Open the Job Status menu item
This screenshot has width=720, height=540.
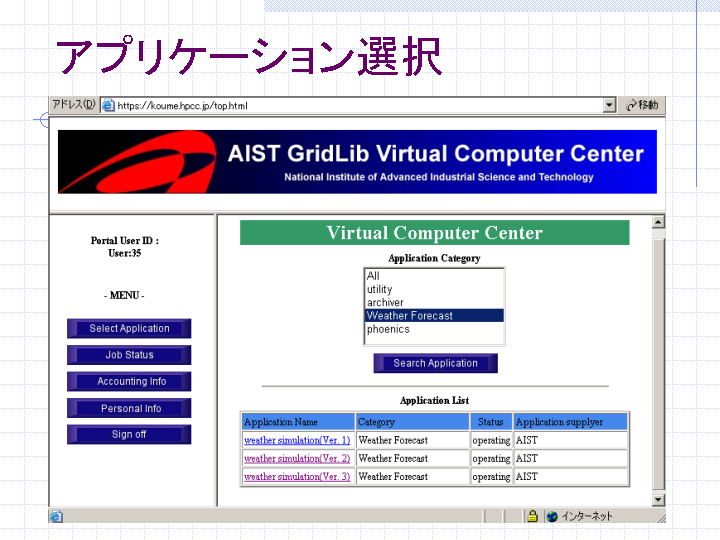pos(129,355)
